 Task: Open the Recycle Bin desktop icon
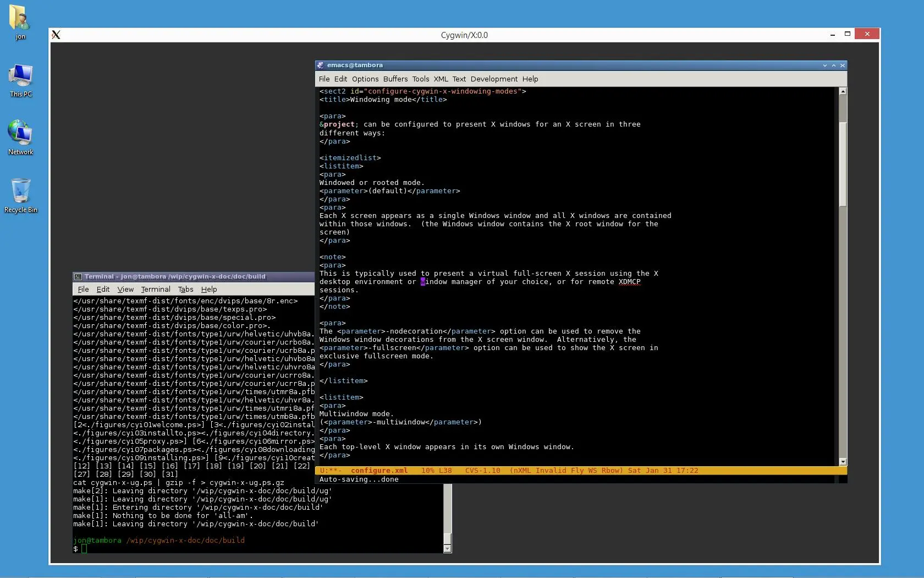point(21,195)
